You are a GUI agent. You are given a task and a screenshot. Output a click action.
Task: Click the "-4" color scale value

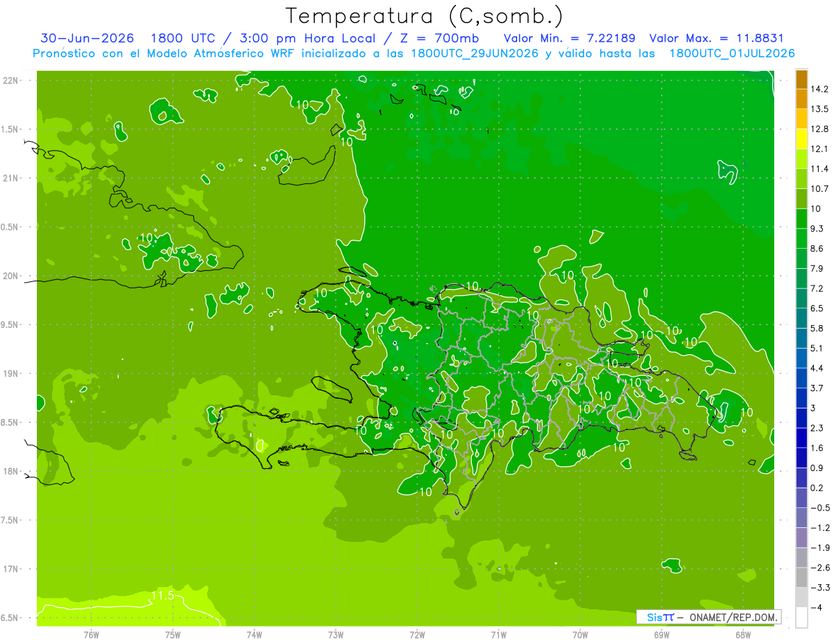click(x=817, y=608)
